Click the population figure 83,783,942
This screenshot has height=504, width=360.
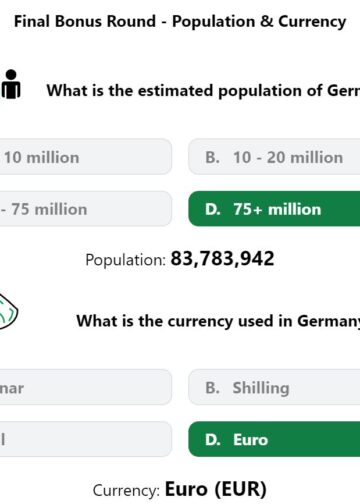(x=222, y=259)
